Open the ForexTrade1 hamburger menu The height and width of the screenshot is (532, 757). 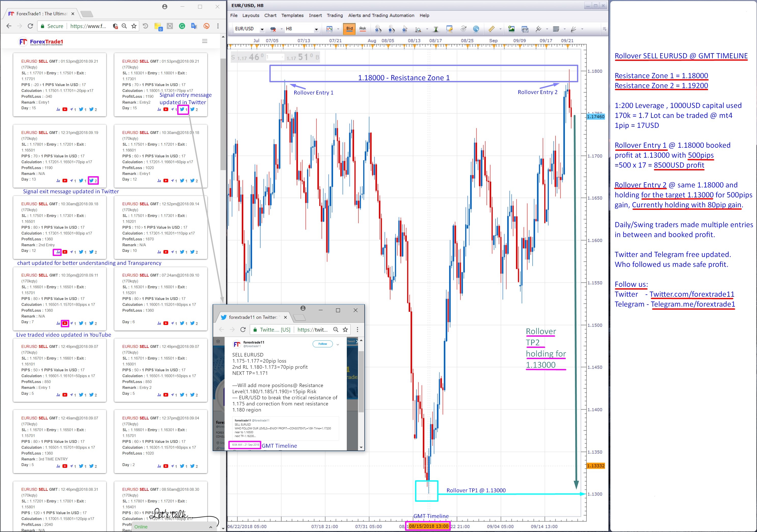(205, 41)
